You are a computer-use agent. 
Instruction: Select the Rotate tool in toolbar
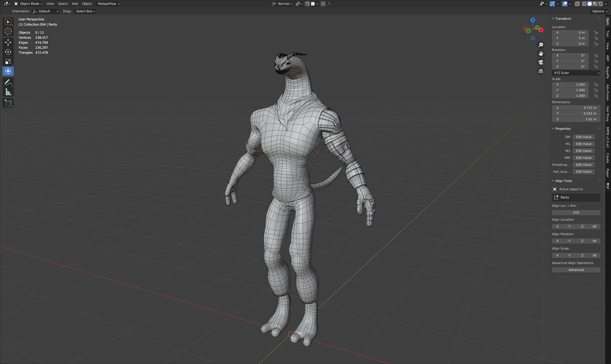(8, 52)
